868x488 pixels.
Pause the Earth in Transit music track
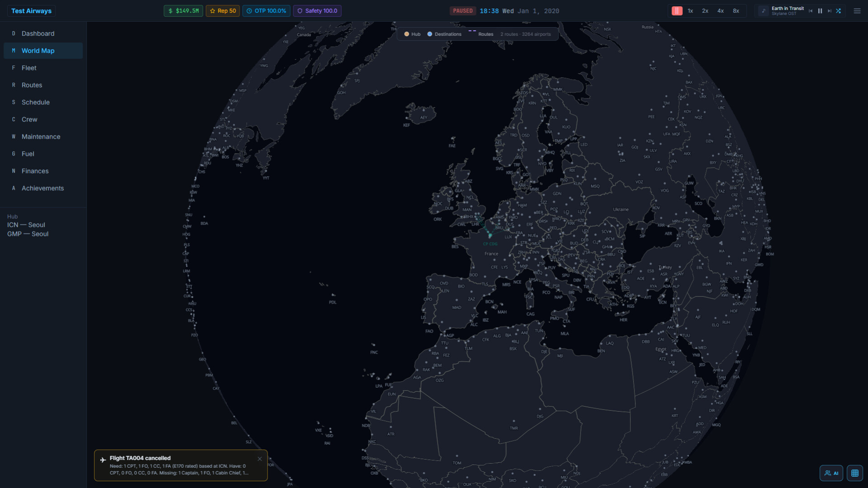pos(820,11)
